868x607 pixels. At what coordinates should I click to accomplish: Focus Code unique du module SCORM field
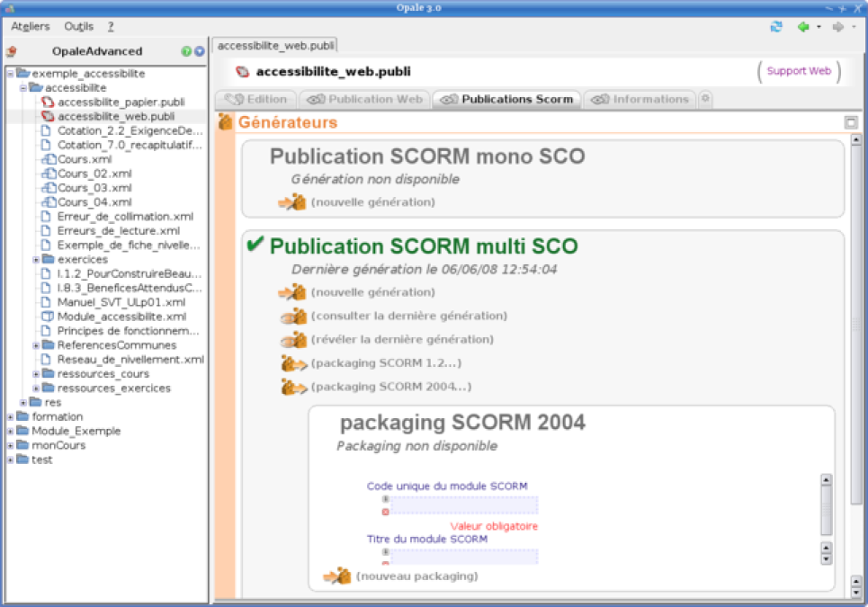coord(464,505)
